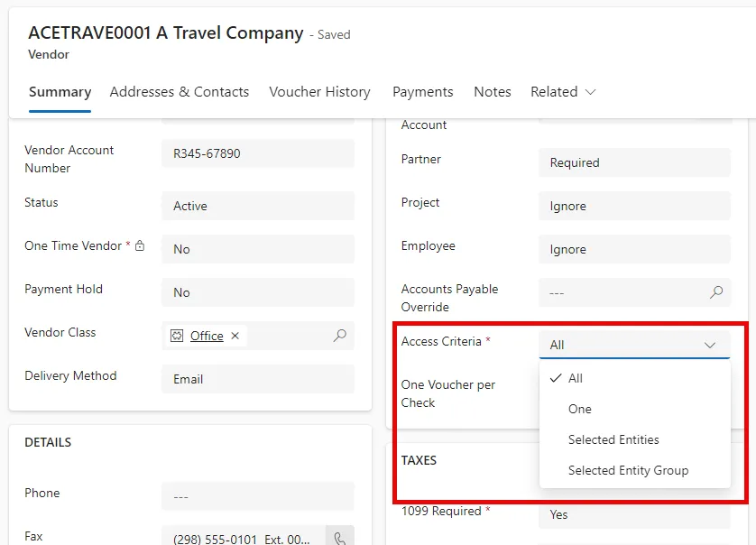Click the One Voucher per Check label
Image resolution: width=756 pixels, height=545 pixels.
[x=447, y=393]
